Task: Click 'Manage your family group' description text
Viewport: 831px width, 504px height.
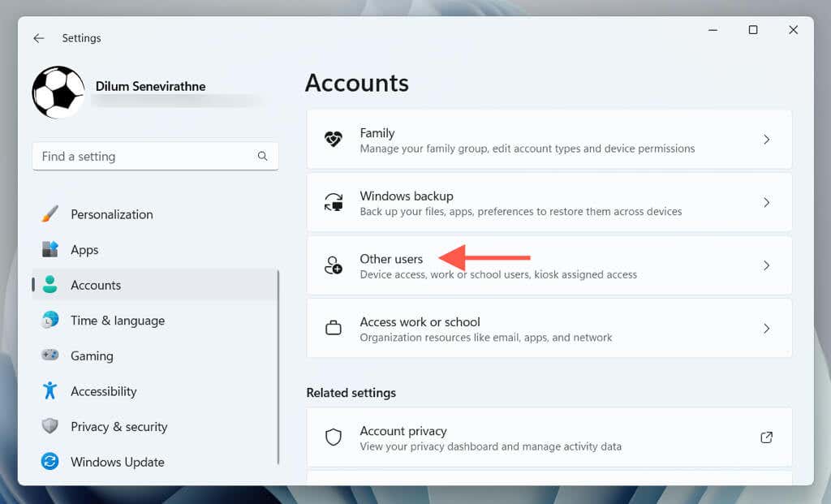Action: pos(527,149)
